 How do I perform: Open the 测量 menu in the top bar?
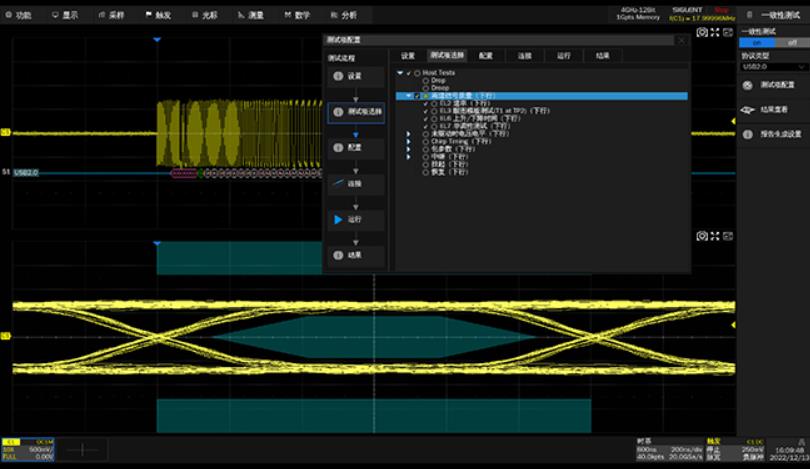[x=253, y=15]
